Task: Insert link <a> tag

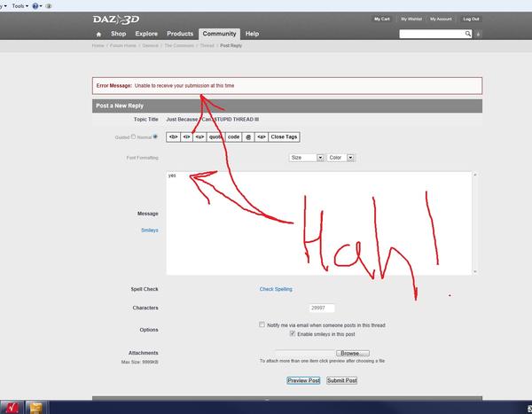Action: [262, 137]
